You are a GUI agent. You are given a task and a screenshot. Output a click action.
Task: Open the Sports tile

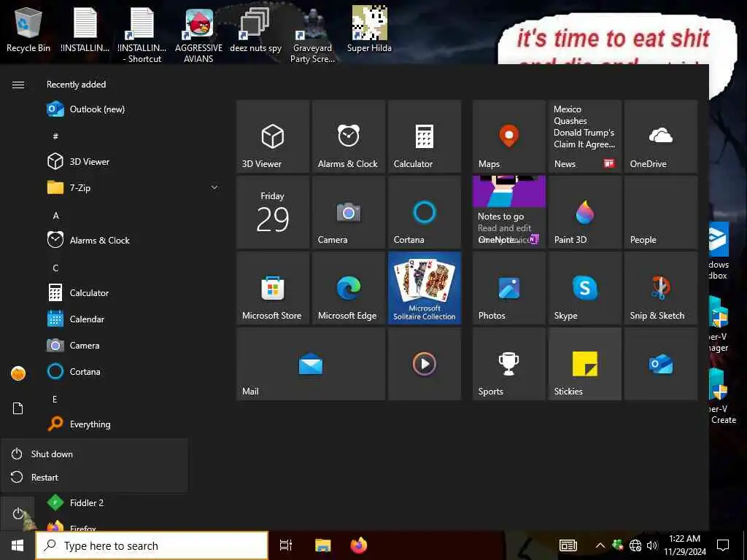pos(508,364)
